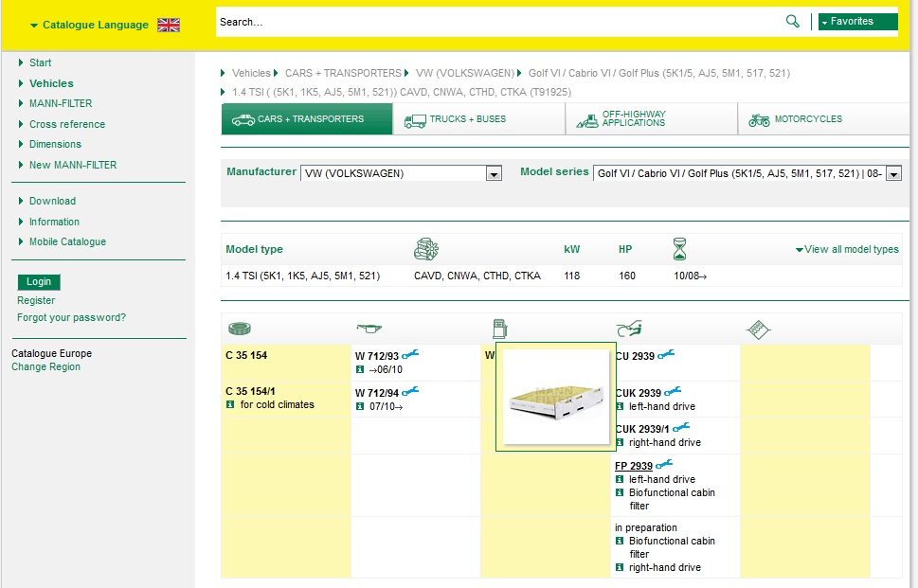Click wrench icon beside CU 2939
This screenshot has width=918, height=588.
666,354
